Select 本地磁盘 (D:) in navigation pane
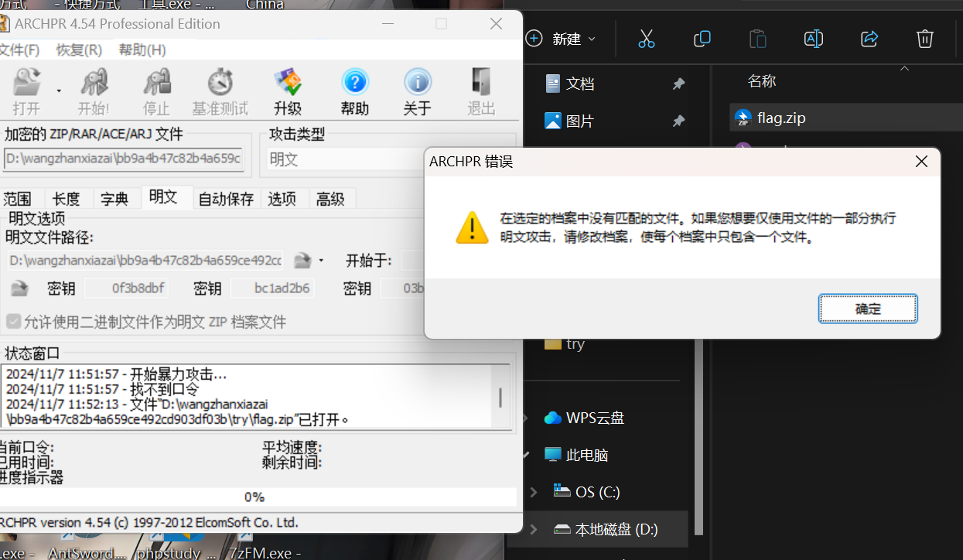The width and height of the screenshot is (963, 560). (x=606, y=530)
